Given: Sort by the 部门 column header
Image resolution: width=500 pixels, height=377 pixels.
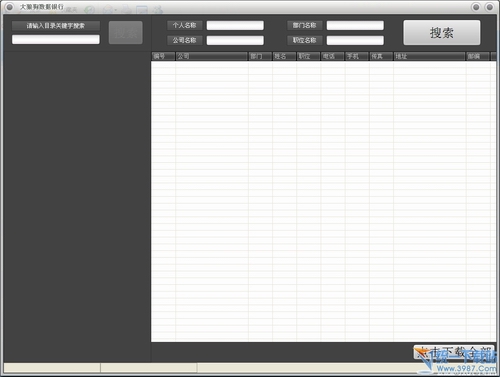Looking at the screenshot, I should tap(260, 56).
